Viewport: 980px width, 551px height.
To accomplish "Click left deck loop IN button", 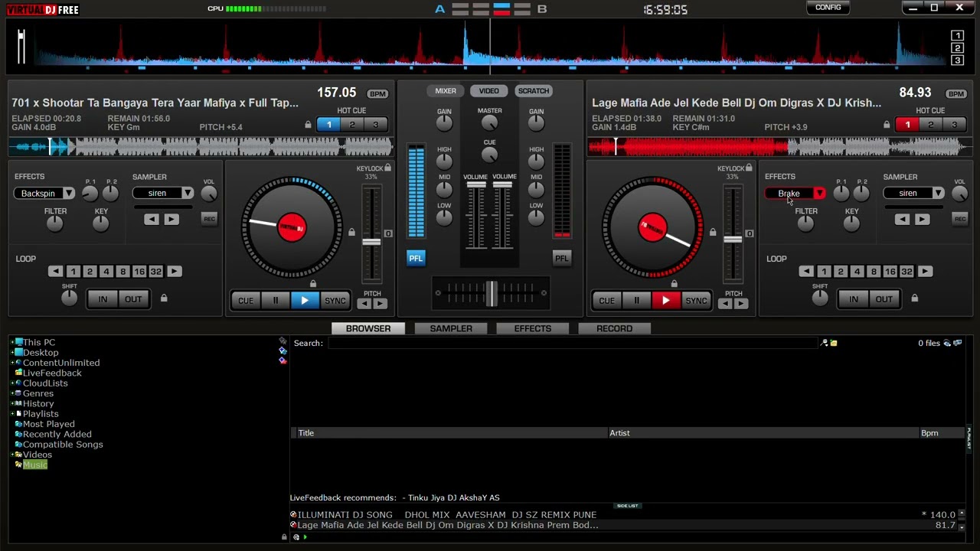I will coord(103,299).
